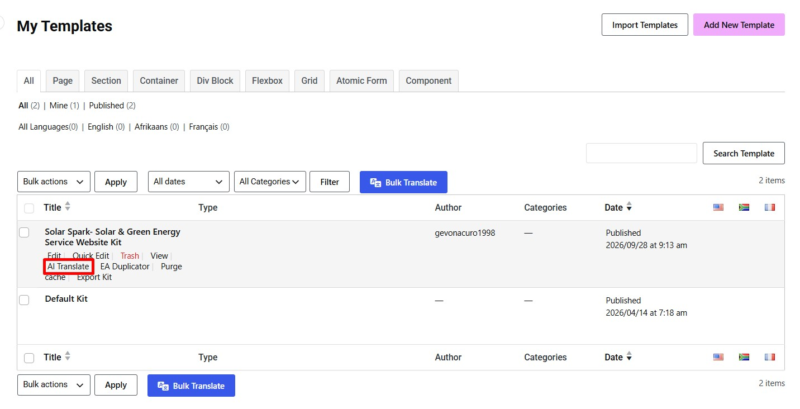Click the Author column header
The image size is (800, 409).
448,208
